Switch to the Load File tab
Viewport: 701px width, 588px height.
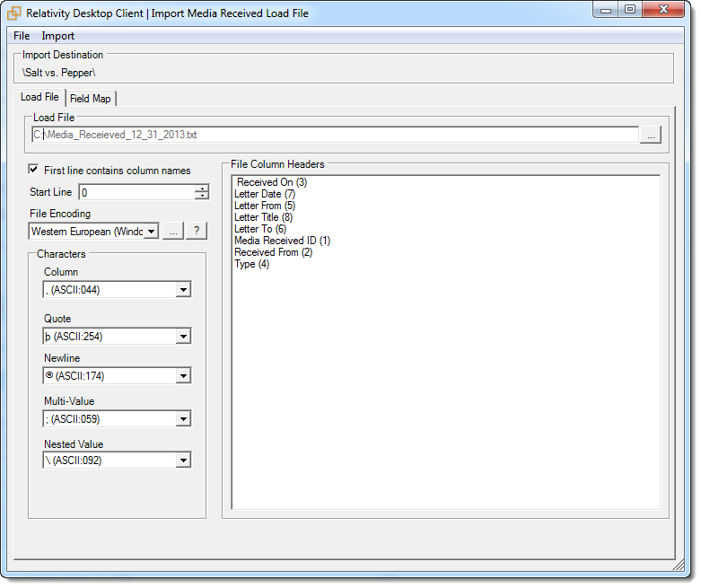coord(39,98)
